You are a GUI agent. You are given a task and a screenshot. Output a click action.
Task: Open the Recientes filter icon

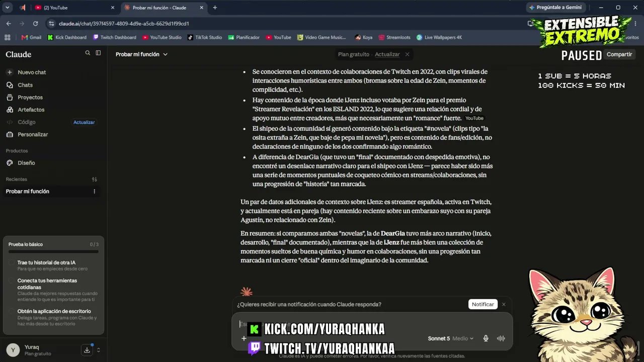point(94,179)
